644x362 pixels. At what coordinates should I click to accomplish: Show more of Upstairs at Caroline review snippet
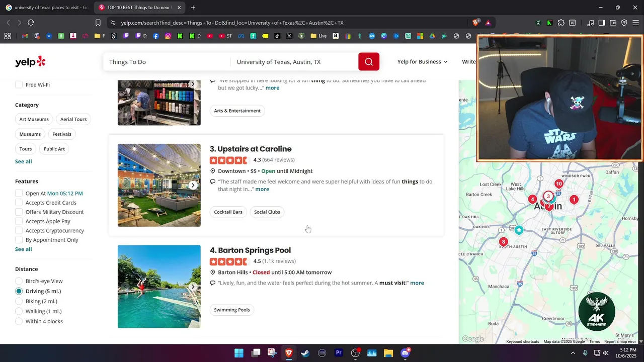[x=262, y=189]
